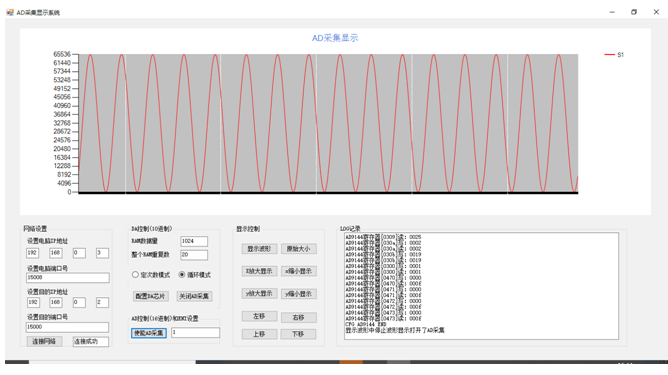668x375 pixels.
Task: Click the S1 legend text
Action: click(x=620, y=55)
